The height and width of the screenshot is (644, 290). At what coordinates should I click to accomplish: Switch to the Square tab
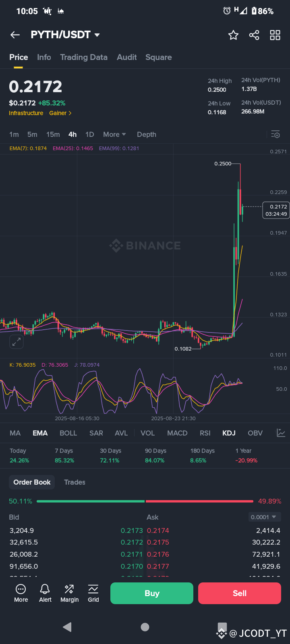coord(159,57)
